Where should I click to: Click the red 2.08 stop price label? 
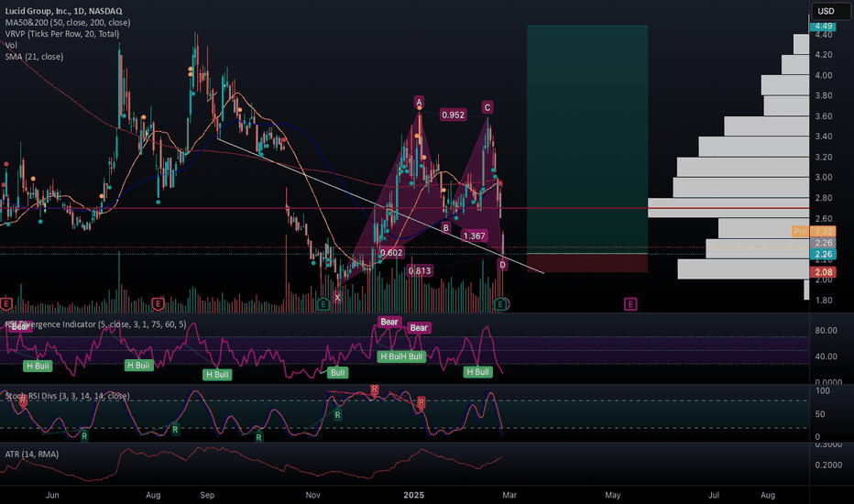coord(823,272)
